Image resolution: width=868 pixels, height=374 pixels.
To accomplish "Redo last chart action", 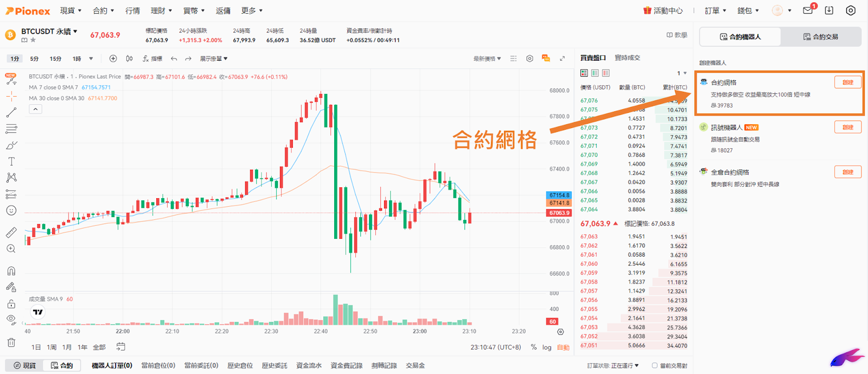I will 188,59.
